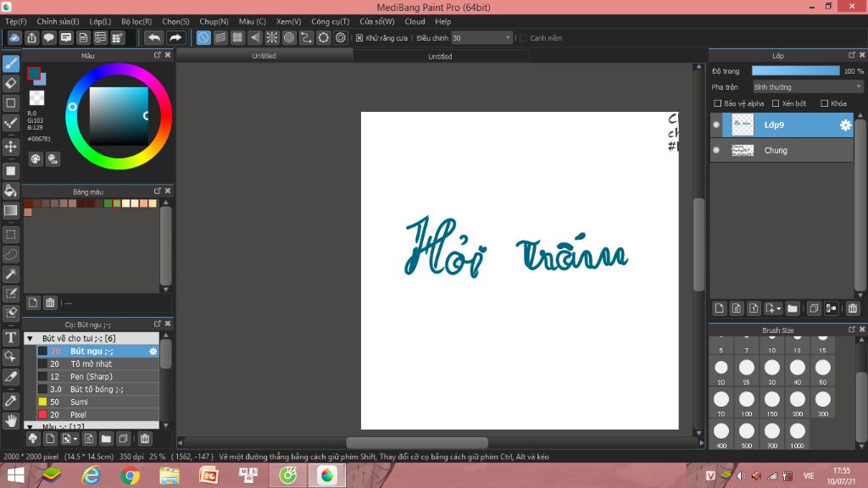The height and width of the screenshot is (488, 868).
Task: Close the Bảng màu palette panel
Action: [x=169, y=191]
